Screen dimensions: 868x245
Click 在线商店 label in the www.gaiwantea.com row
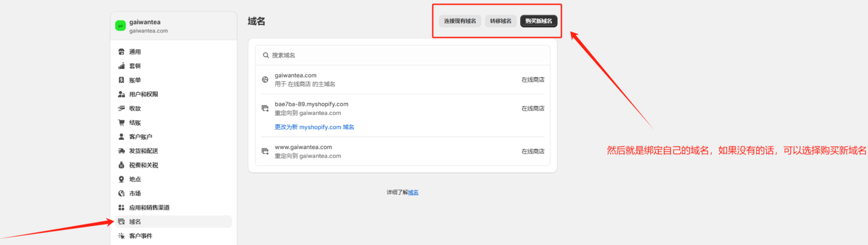533,151
